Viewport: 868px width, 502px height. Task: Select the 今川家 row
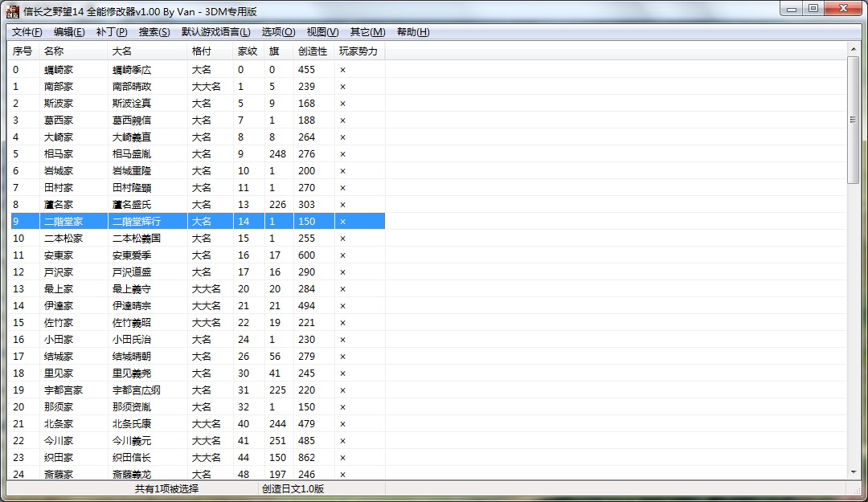198,441
